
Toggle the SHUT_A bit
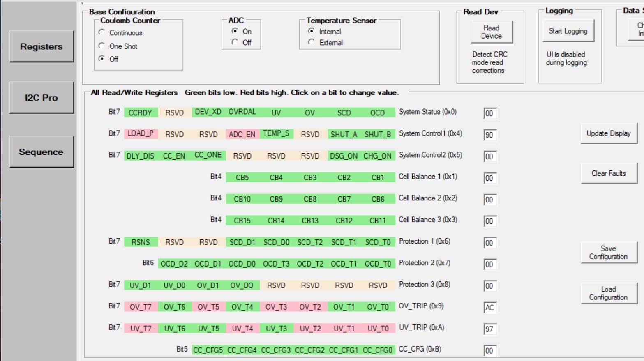point(344,134)
